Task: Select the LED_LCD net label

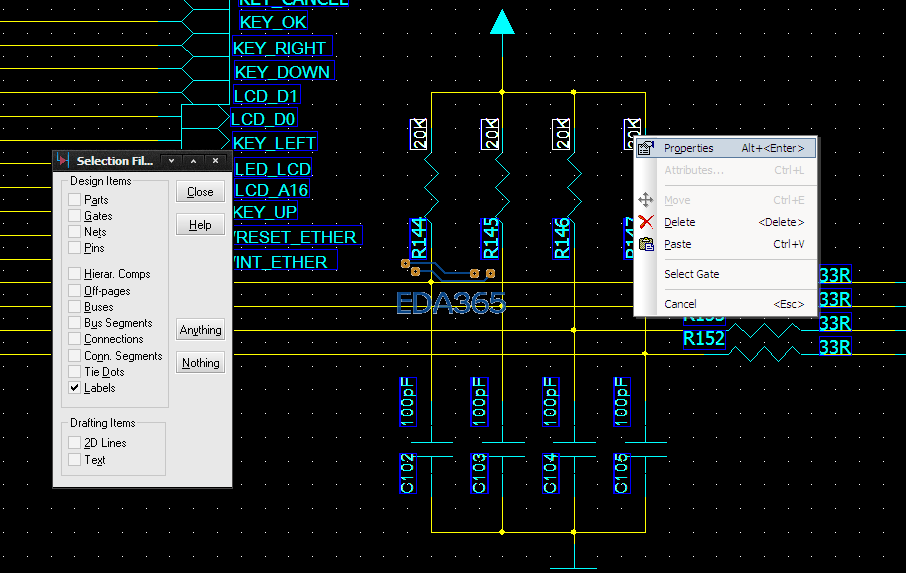Action: [273, 168]
